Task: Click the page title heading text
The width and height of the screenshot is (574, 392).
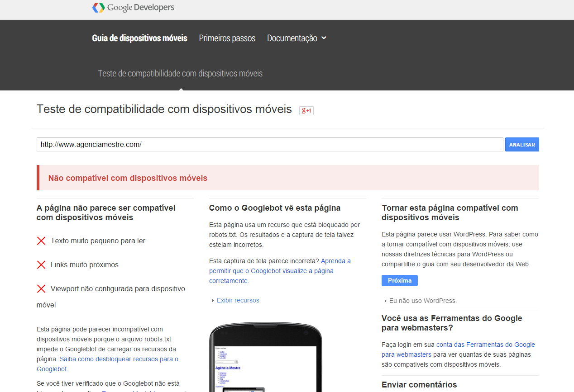Action: 164,109
